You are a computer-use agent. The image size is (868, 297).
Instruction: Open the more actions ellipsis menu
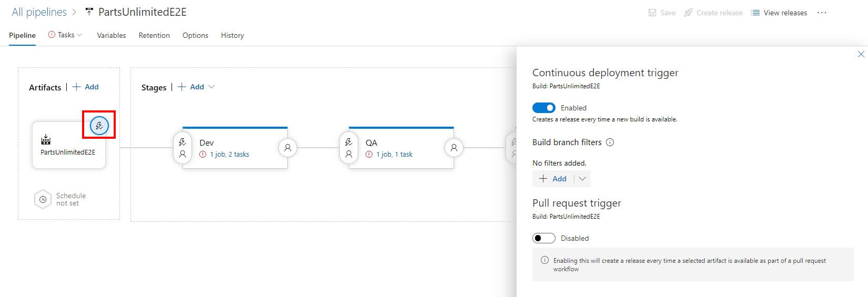click(822, 13)
